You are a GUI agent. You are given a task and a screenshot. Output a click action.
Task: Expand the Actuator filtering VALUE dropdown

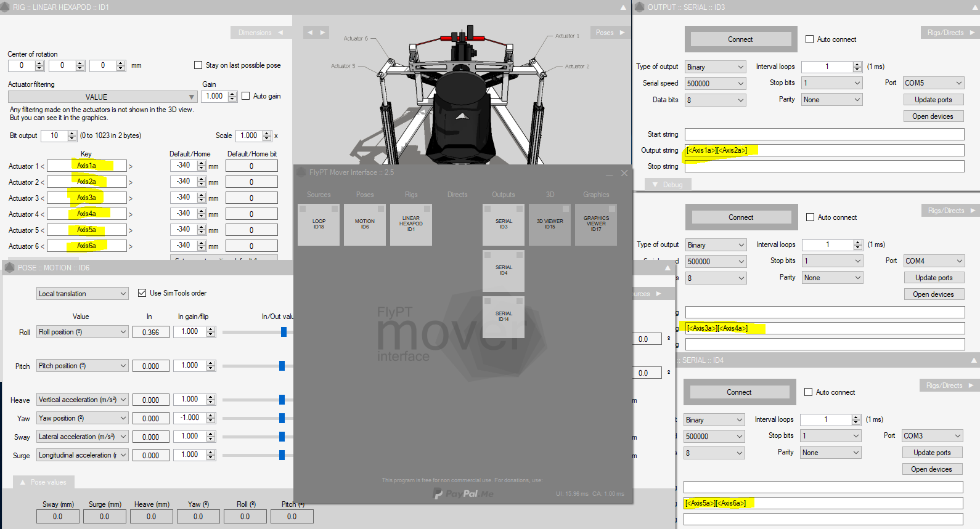(102, 97)
